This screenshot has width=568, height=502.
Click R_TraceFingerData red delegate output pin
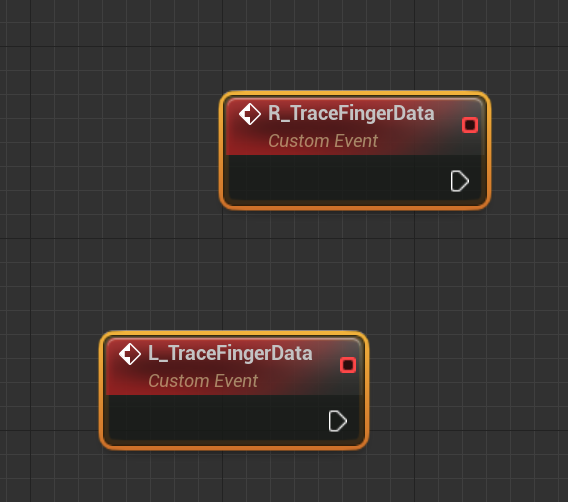[470, 125]
